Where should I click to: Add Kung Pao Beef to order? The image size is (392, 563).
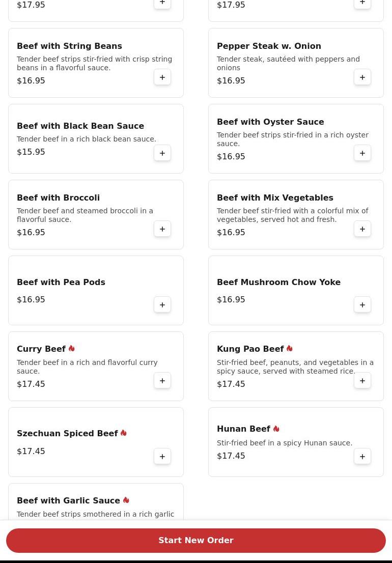pyautogui.click(x=362, y=381)
